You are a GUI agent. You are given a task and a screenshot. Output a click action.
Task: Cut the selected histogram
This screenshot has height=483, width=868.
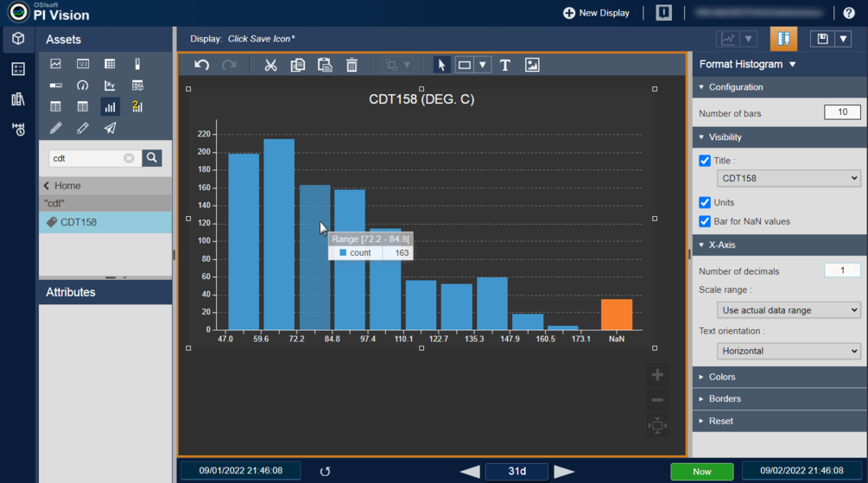[x=270, y=65]
